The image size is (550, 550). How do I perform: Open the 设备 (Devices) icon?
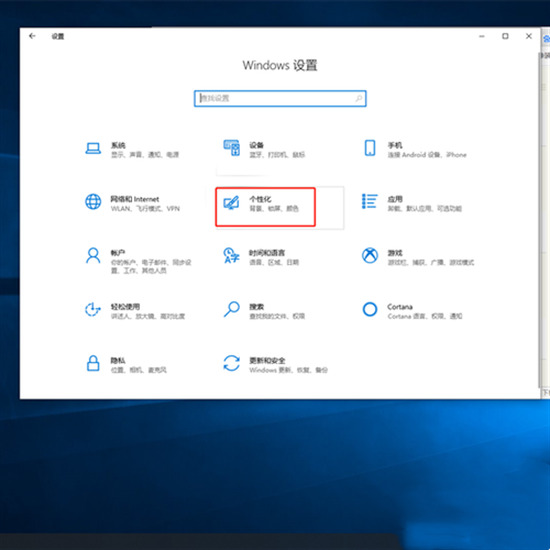tap(232, 148)
